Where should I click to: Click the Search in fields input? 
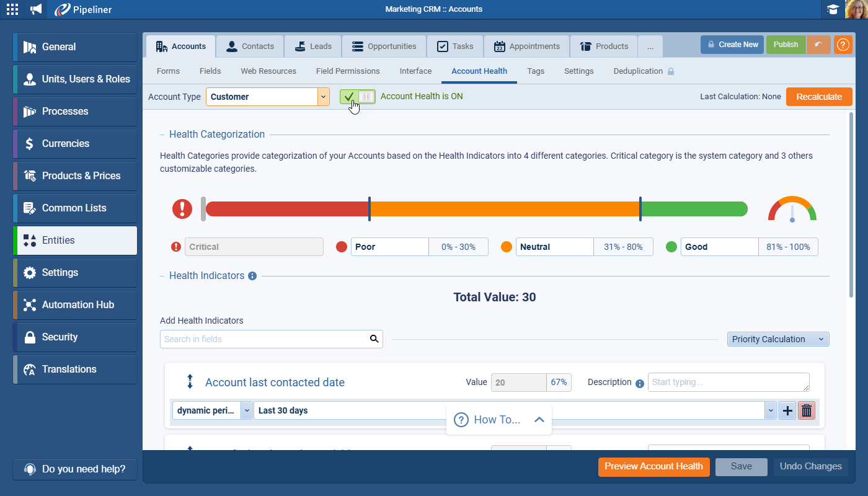coord(265,339)
